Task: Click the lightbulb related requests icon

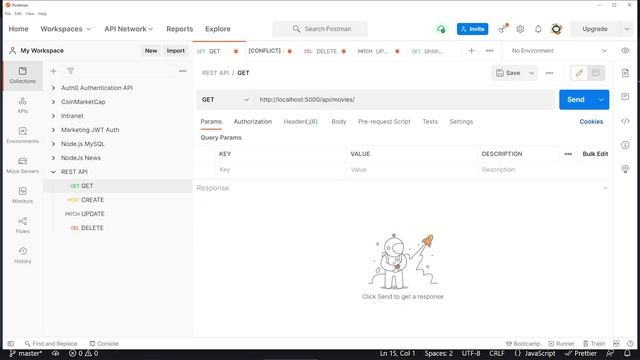Action: tap(625, 169)
